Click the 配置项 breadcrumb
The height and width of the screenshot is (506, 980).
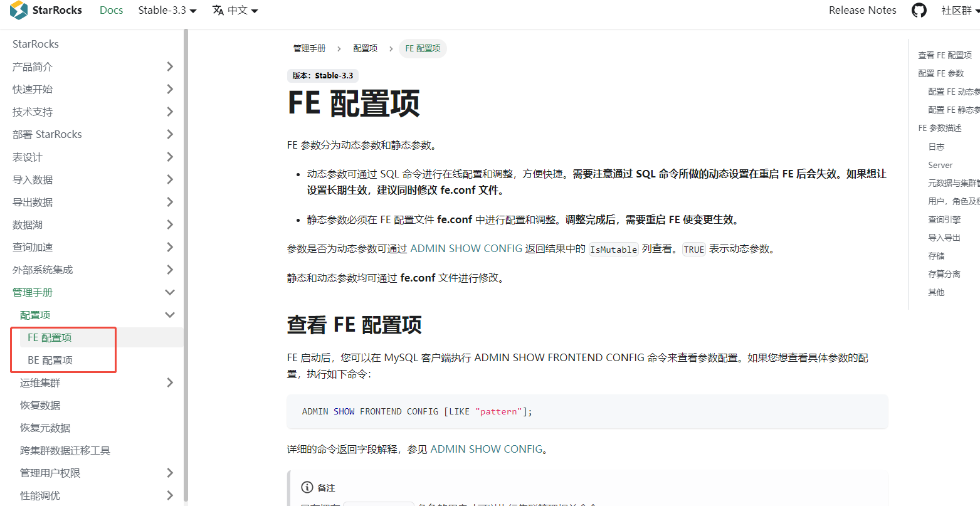pyautogui.click(x=366, y=48)
